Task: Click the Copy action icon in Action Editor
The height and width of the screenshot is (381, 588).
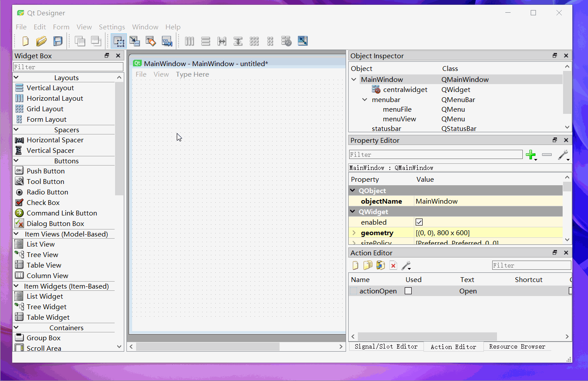Action: [368, 265]
